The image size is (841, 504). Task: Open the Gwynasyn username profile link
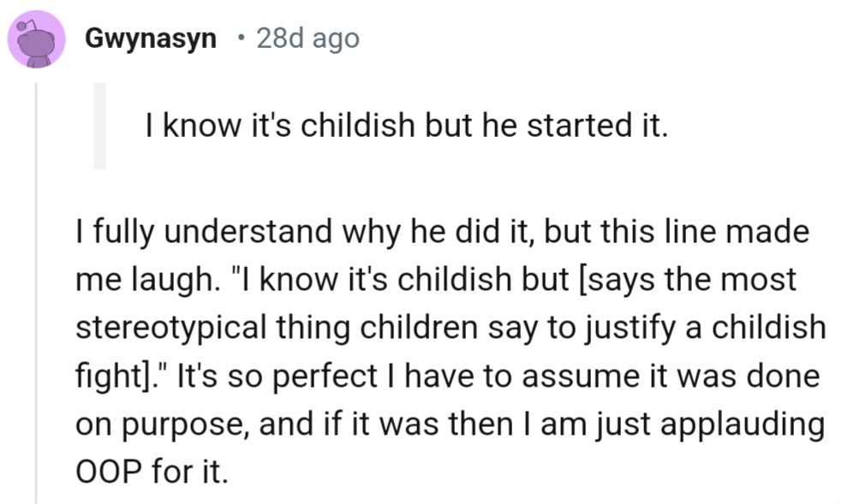click(x=151, y=39)
